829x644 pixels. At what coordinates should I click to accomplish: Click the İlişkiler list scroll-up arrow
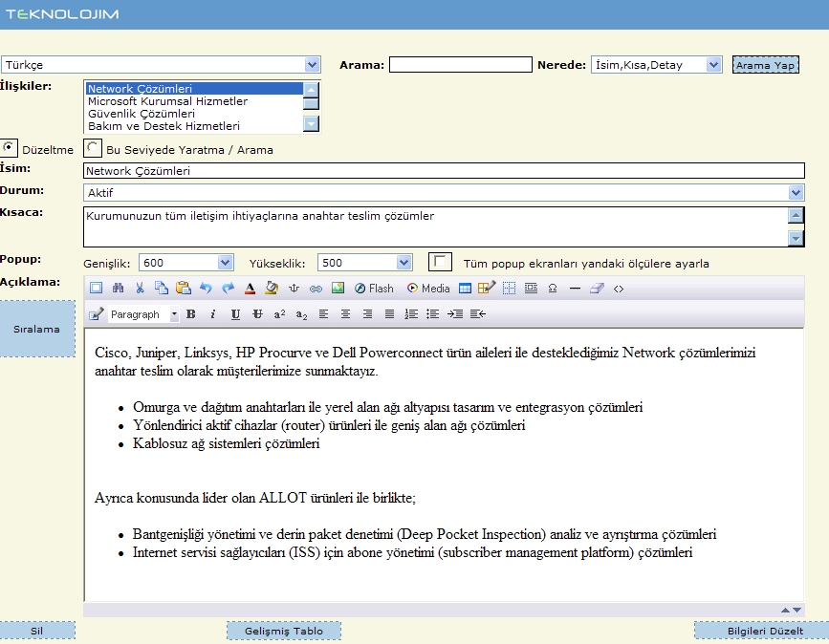click(312, 89)
